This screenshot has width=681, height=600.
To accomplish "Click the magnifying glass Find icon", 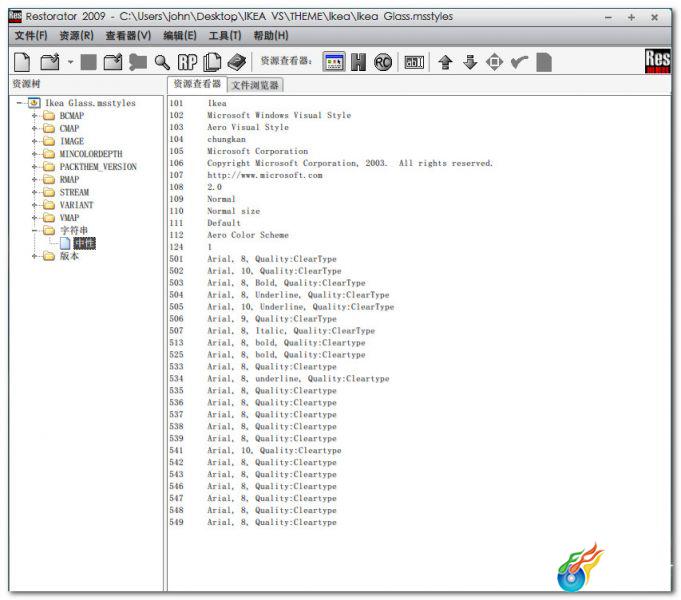I will click(x=162, y=63).
